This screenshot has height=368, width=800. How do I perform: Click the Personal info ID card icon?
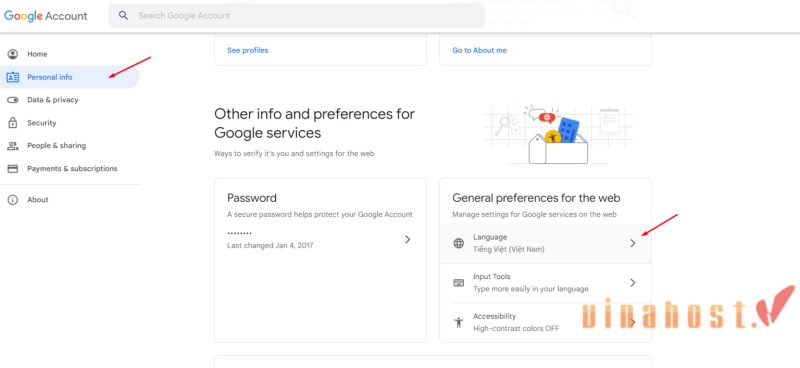13,77
